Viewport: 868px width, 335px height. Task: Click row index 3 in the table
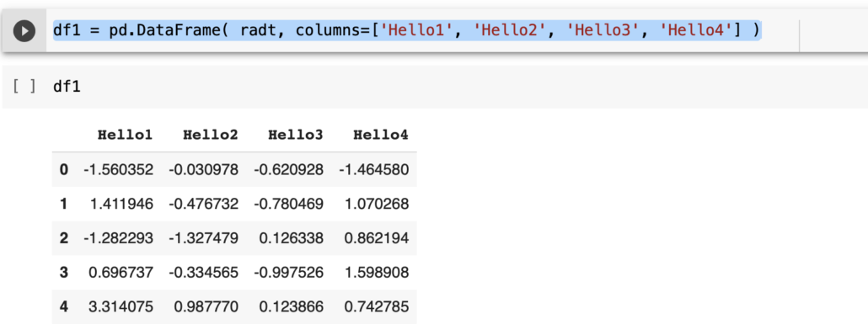64,273
